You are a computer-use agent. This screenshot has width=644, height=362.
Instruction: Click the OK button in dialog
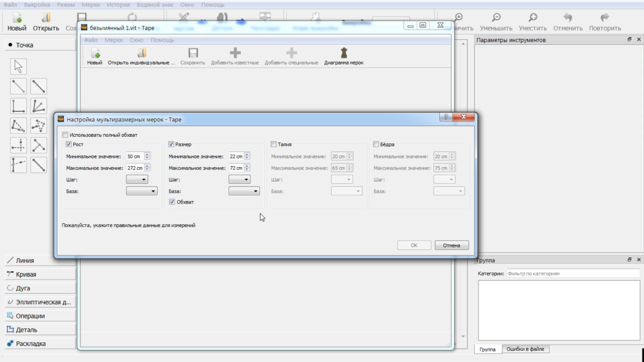click(414, 245)
